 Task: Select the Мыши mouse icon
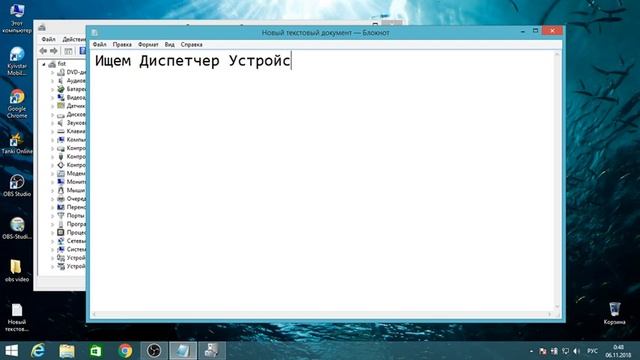(61, 190)
